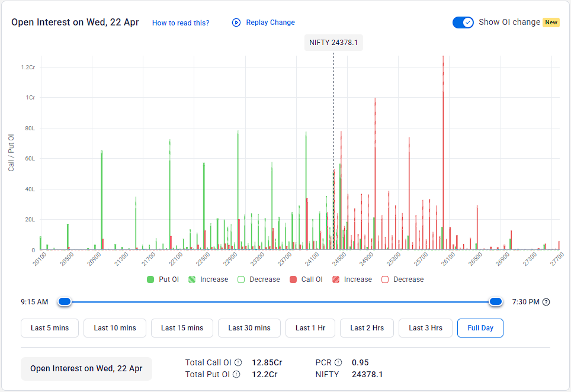Click the Replay Change play icon
This screenshot has height=392, width=571.
236,23
